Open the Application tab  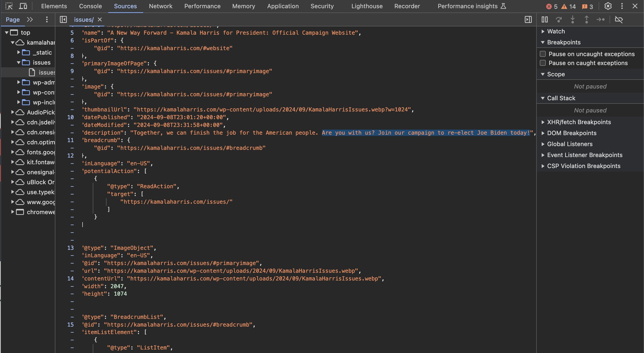283,6
